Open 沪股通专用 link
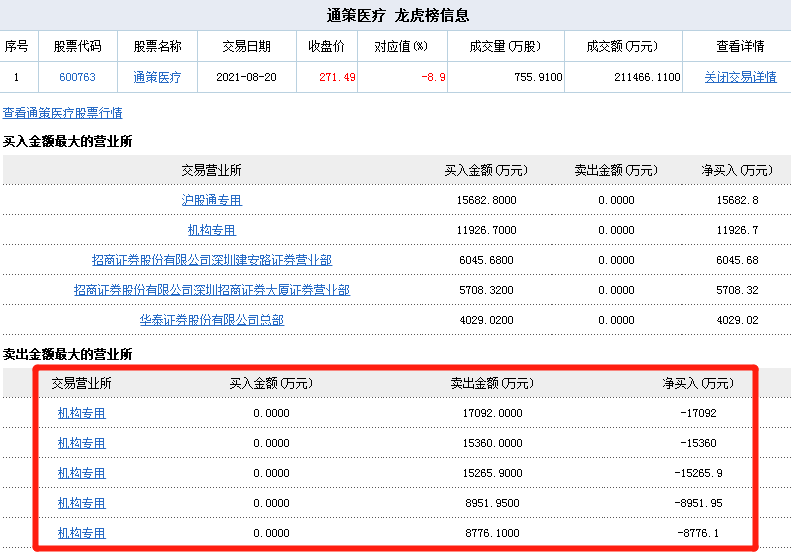 tap(212, 200)
